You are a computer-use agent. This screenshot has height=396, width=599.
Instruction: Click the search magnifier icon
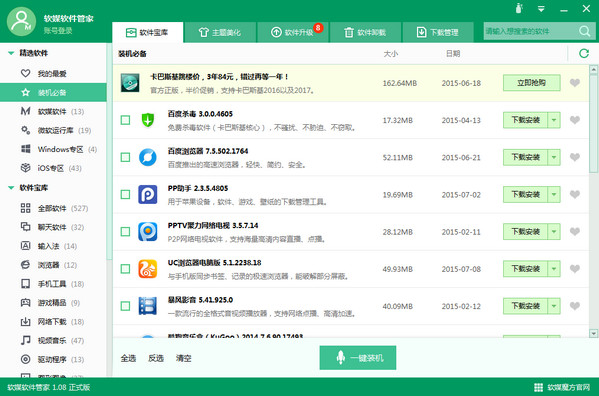tap(584, 31)
